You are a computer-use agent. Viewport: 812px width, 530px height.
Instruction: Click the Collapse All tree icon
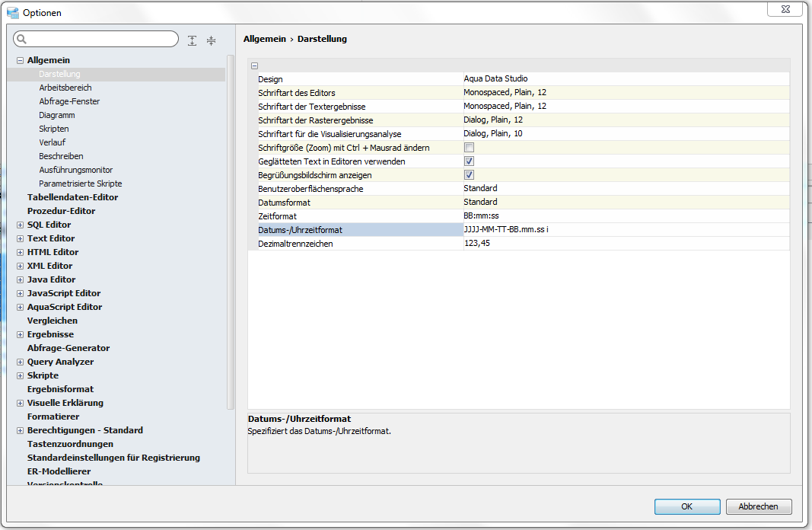click(x=211, y=40)
